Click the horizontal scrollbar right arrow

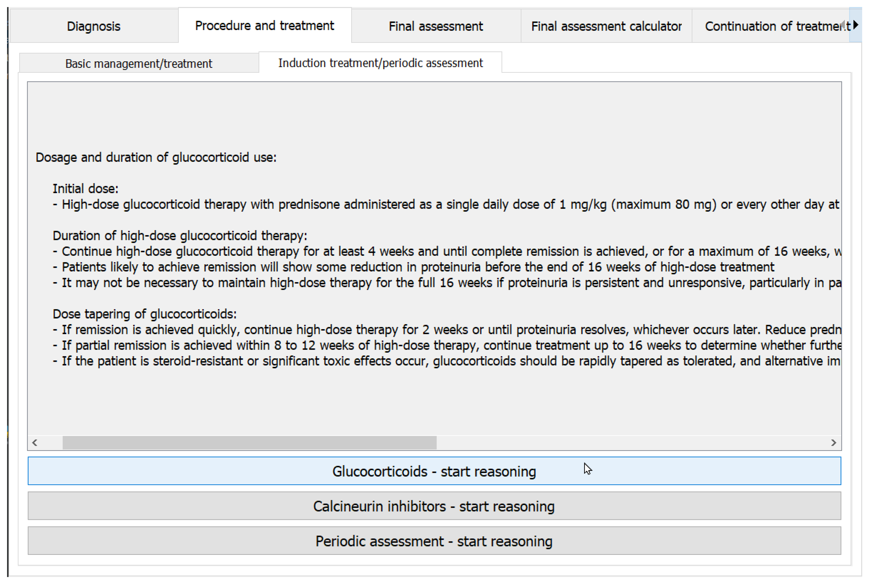[834, 443]
